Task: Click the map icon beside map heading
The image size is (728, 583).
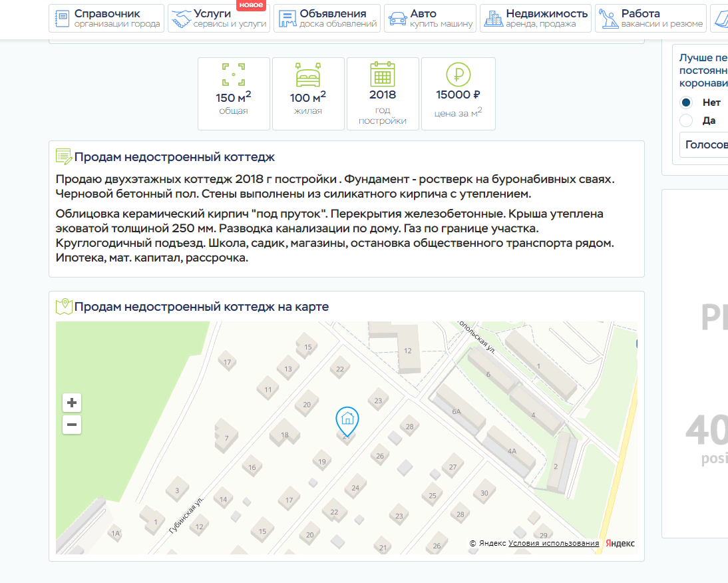Action: [64, 307]
